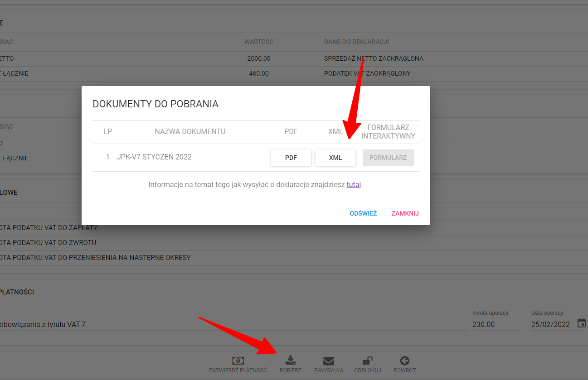This screenshot has width=588, height=380.
Task: Click the Data operacji field 25/02/2022
Action: pyautogui.click(x=551, y=324)
